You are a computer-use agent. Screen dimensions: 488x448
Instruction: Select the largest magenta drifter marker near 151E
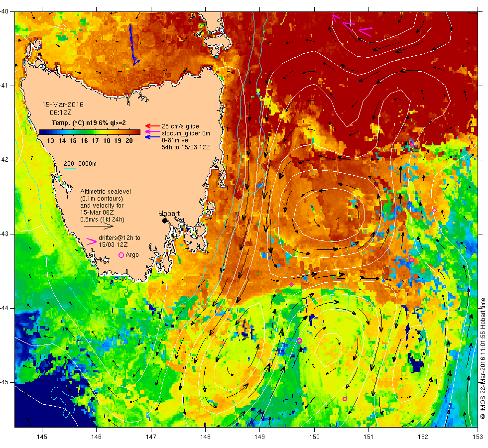tap(366, 32)
